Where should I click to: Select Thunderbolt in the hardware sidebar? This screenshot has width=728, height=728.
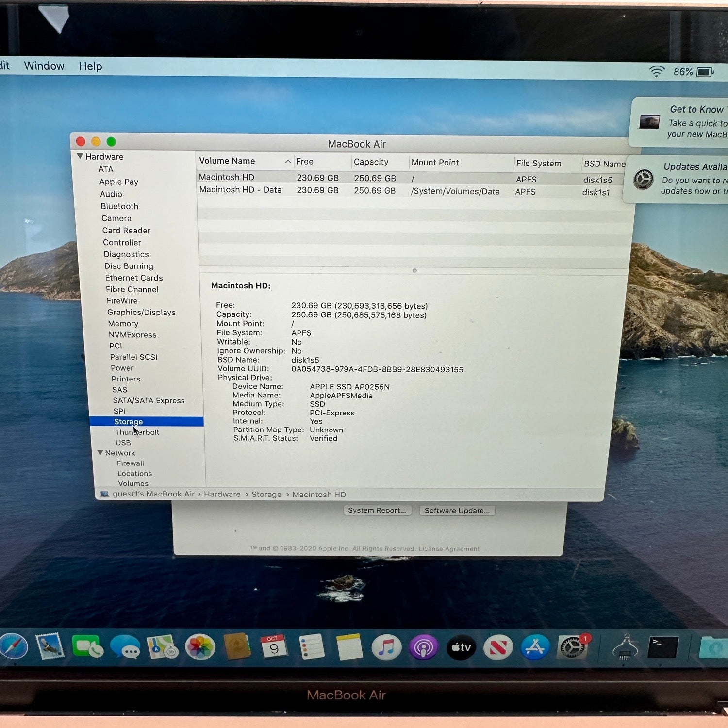point(137,432)
